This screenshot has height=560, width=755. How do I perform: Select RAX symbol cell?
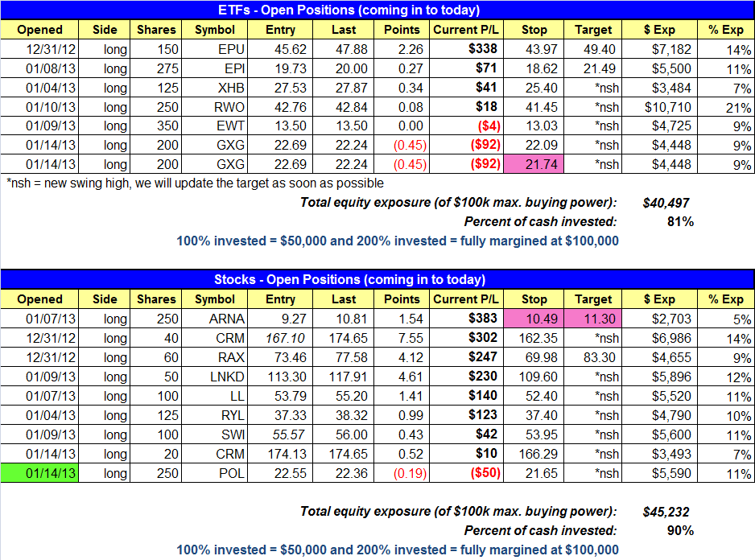(x=215, y=357)
